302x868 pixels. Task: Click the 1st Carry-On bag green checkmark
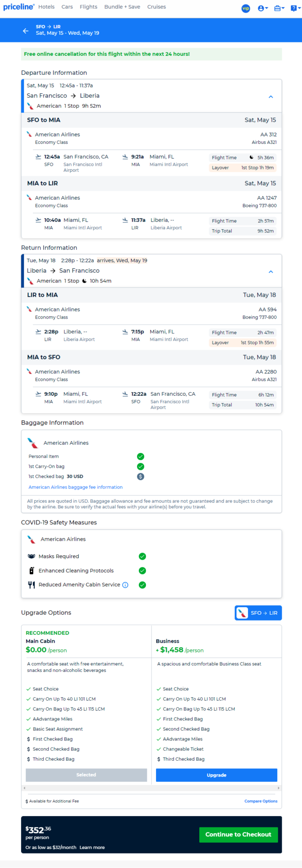(141, 466)
